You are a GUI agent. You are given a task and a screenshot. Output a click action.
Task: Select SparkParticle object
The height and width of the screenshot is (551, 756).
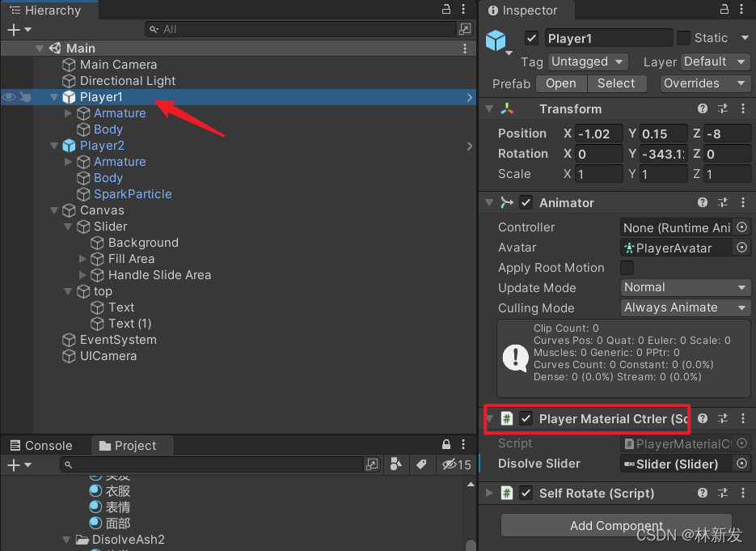tap(133, 194)
